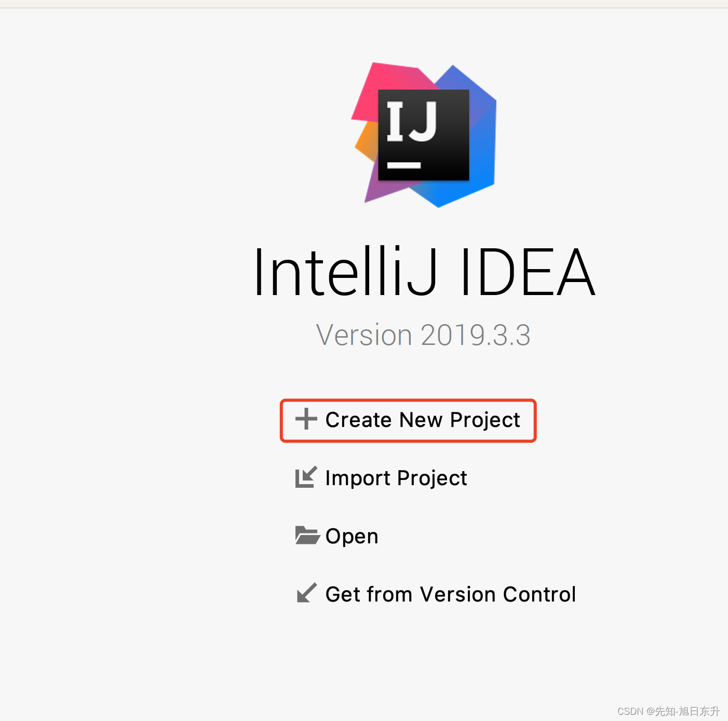Image resolution: width=728 pixels, height=721 pixels.
Task: Click the white underscore bar in the IJ logo
Action: coord(404,165)
